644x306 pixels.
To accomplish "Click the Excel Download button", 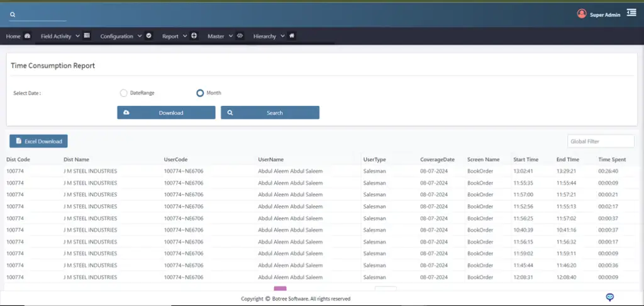I will tap(38, 141).
